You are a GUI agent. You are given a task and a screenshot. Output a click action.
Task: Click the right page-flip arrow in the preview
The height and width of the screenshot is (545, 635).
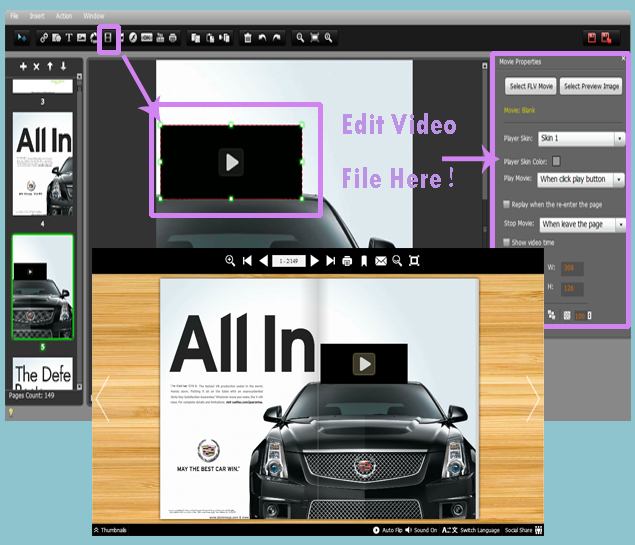533,399
